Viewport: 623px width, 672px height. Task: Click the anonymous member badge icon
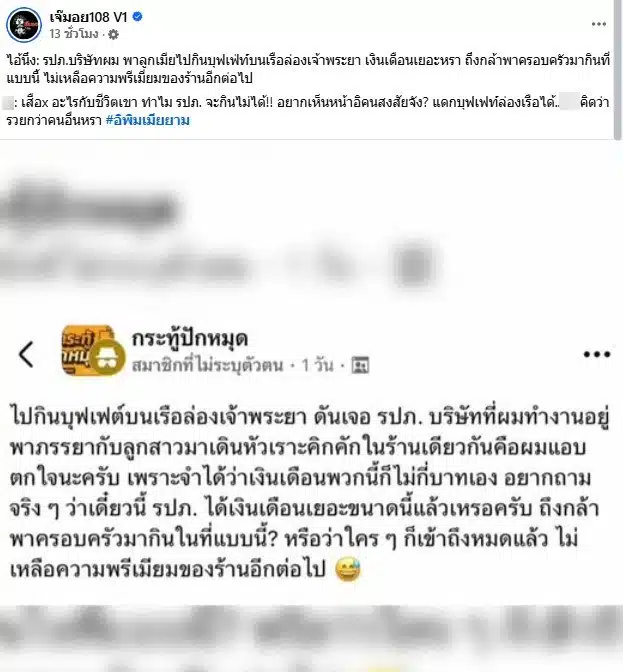107,359
